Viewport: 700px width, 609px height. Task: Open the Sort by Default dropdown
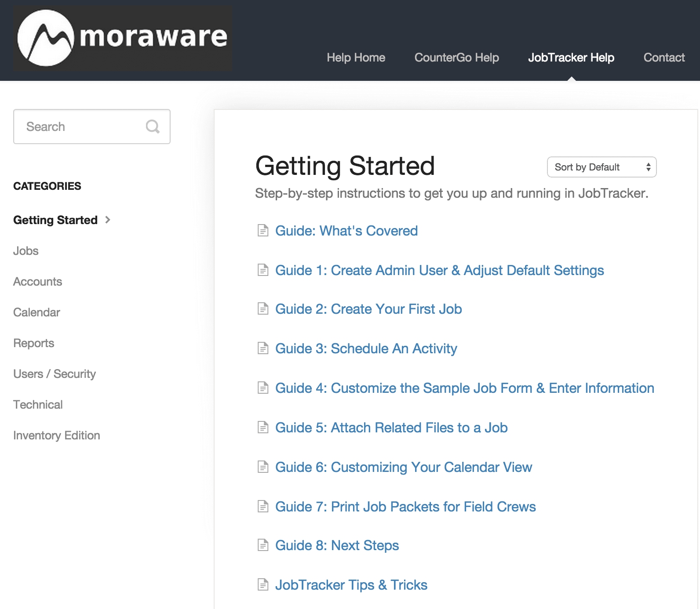click(602, 167)
